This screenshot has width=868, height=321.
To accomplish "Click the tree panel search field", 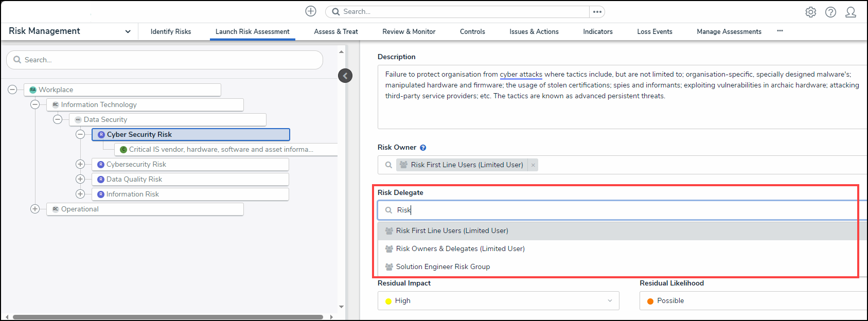I will pos(165,60).
